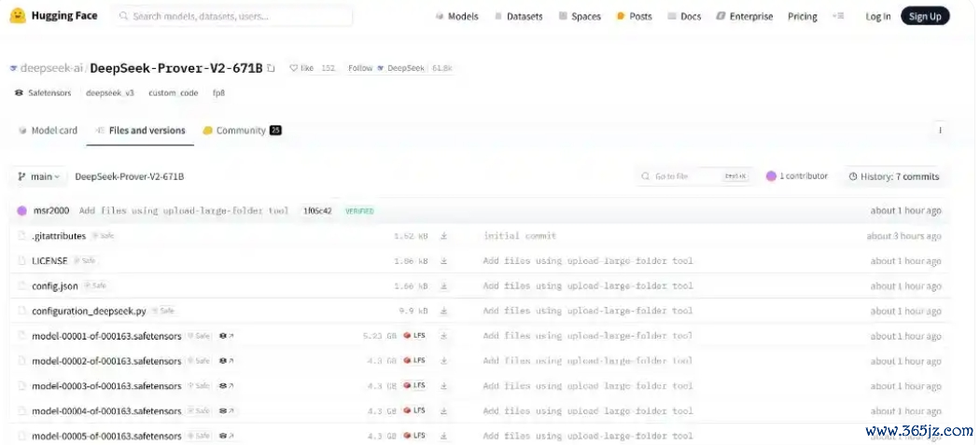Open safetensors viewer icon for model-00001
This screenshot has height=445, width=980.
[x=226, y=336]
